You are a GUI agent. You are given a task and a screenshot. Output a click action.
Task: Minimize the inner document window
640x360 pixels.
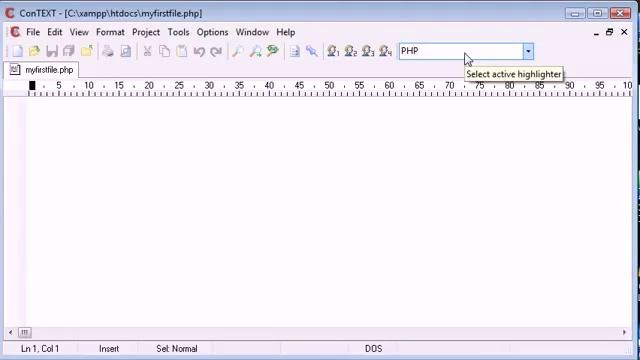[596, 32]
